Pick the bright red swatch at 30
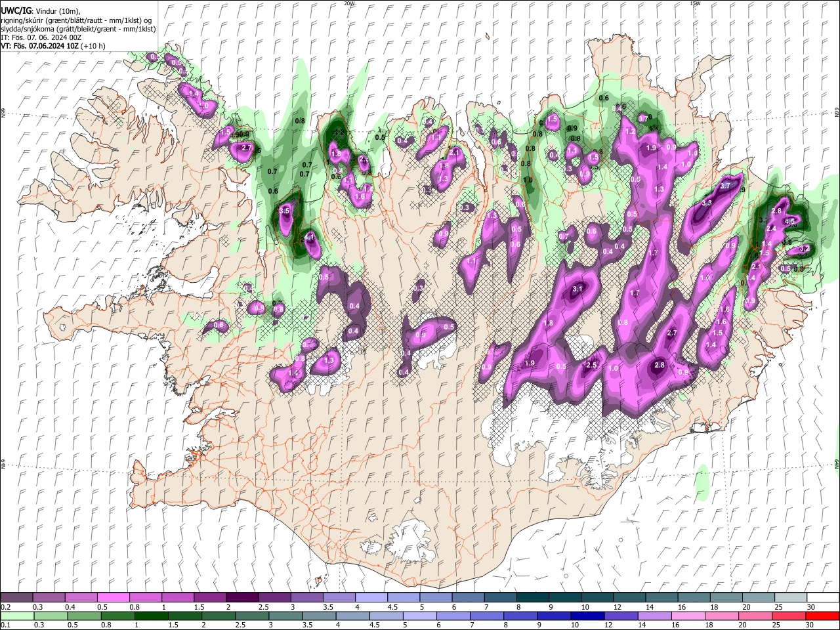This screenshot has height=630, width=840. (822, 616)
